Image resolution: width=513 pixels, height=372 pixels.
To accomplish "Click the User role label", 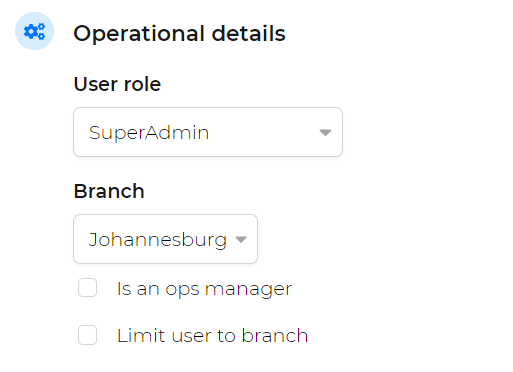I will click(x=117, y=84).
